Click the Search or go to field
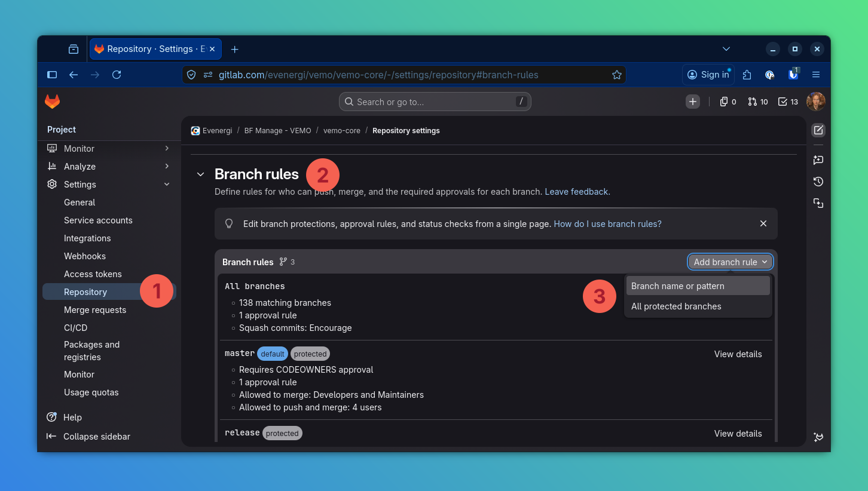 (435, 102)
